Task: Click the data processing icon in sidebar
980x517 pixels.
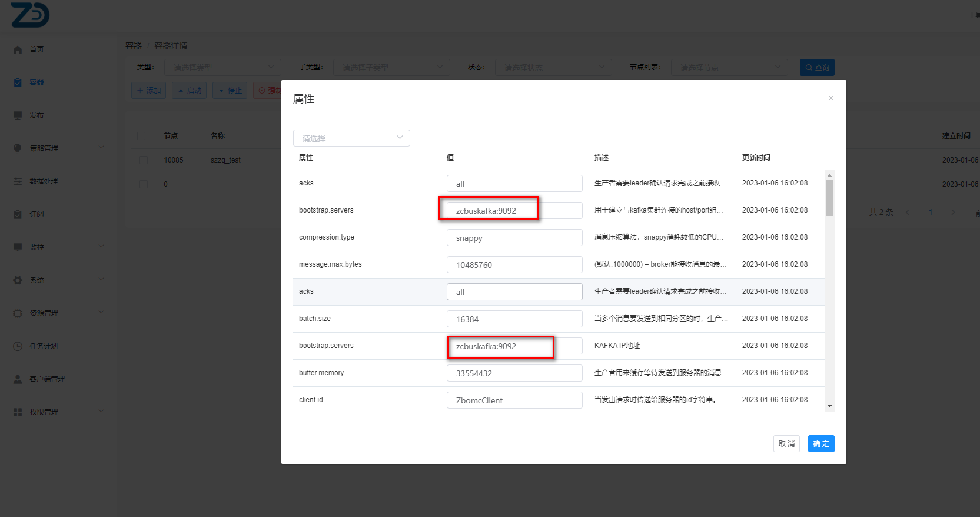Action: point(18,181)
